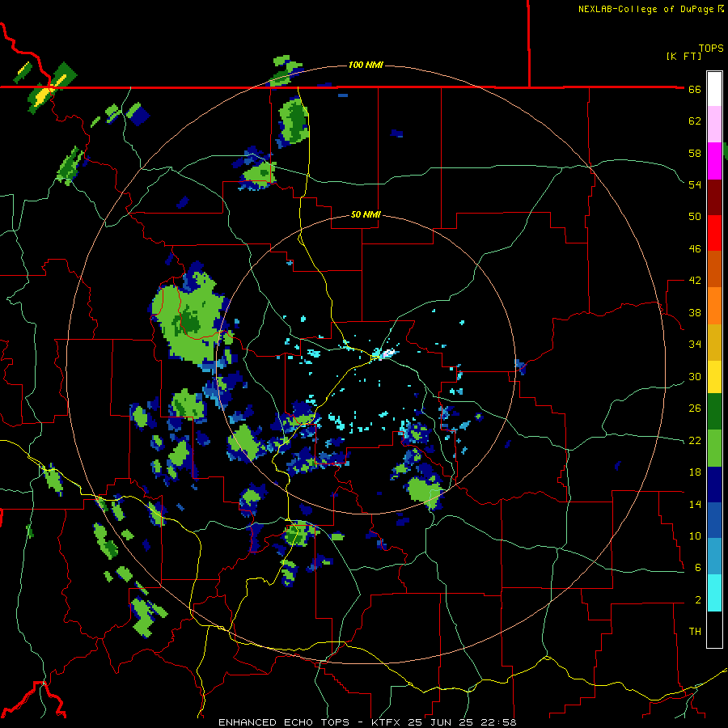Click the gold legend color block

coord(714,341)
